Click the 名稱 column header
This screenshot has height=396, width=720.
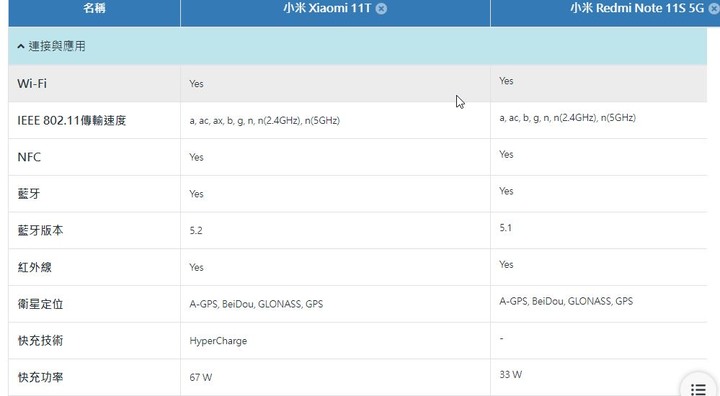click(94, 8)
